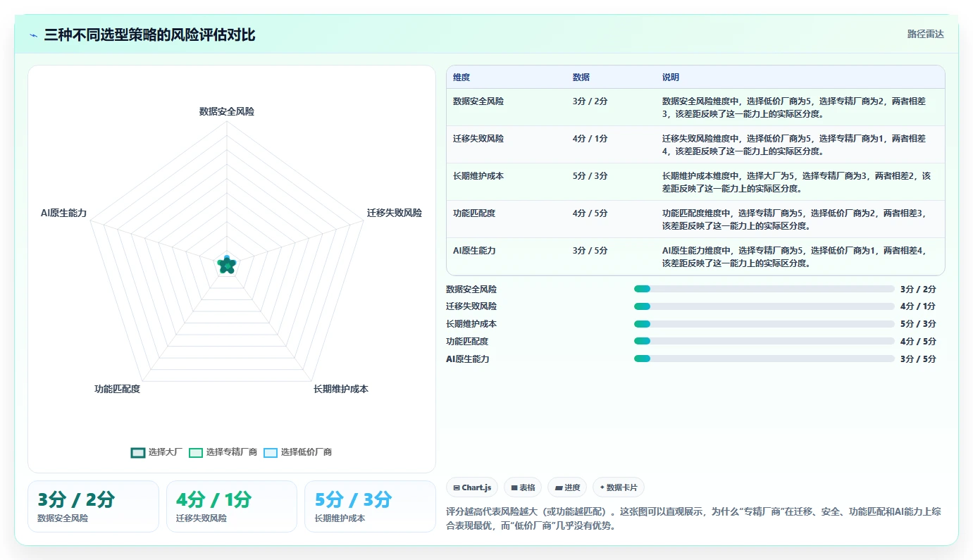Viewport: 973px width, 560px height.
Task: Click the 表格 chip
Action: 523,487
